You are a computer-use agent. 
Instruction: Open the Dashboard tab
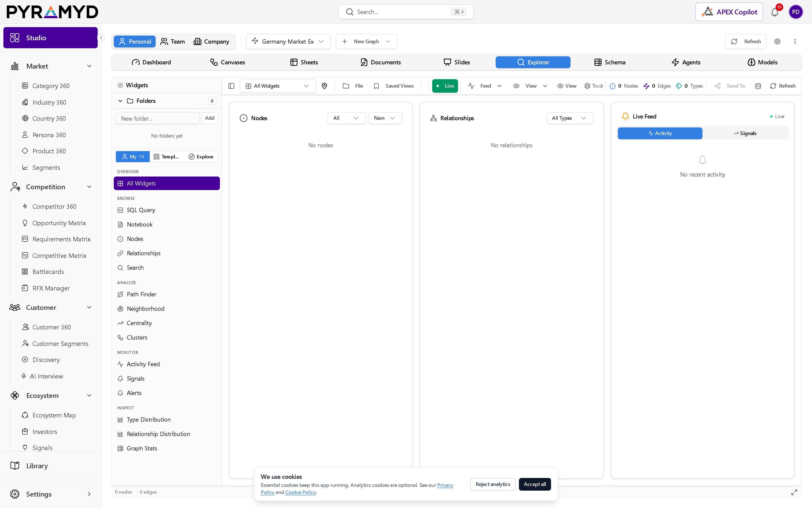tap(151, 62)
